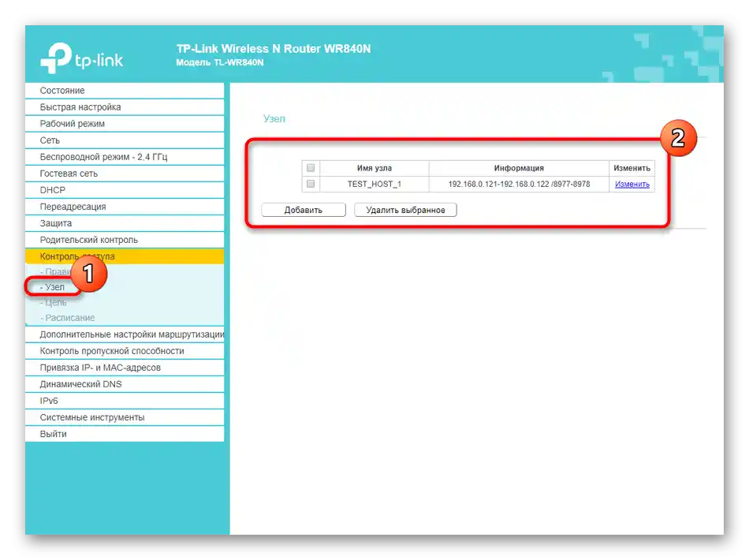This screenshot has width=749, height=560.
Task: Go to Привязка IP- и MAC-адресов
Action: click(x=125, y=368)
